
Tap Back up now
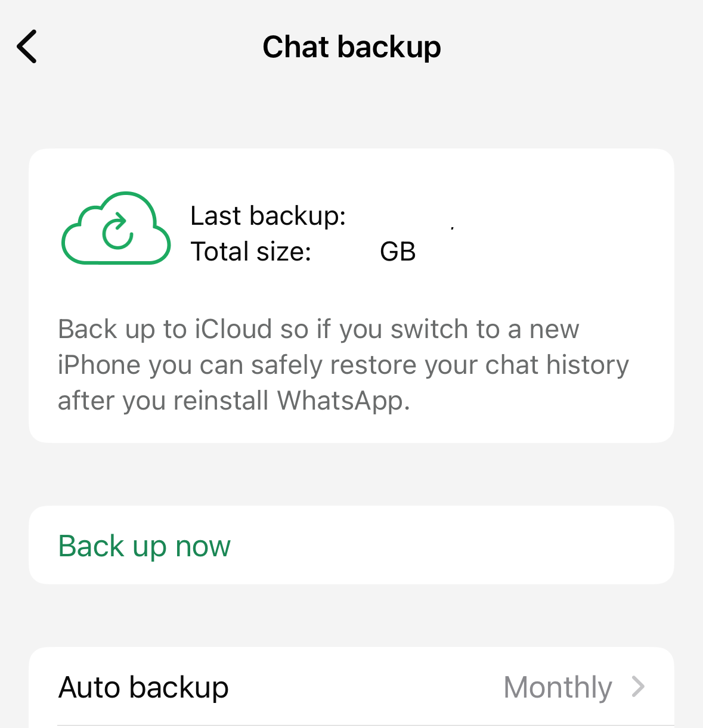coord(144,546)
